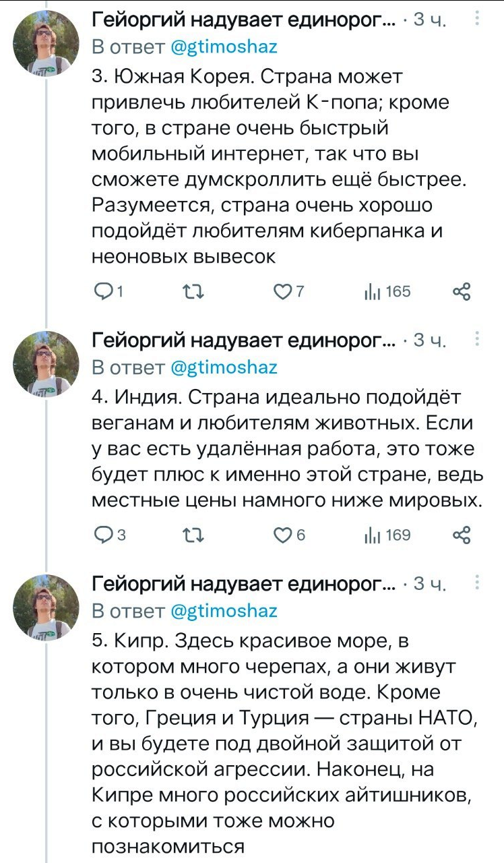Share the India tweet

coord(461,535)
